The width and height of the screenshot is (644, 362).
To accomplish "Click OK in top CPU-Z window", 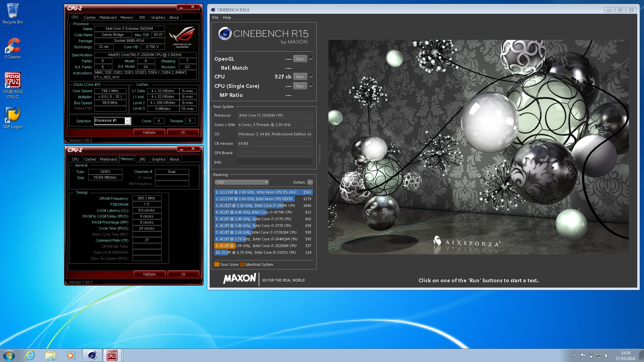I will click(x=183, y=132).
